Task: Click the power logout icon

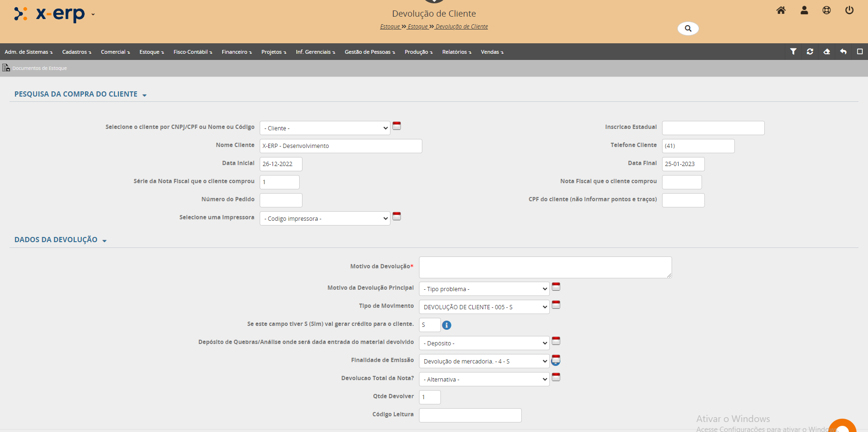Action: (x=849, y=10)
